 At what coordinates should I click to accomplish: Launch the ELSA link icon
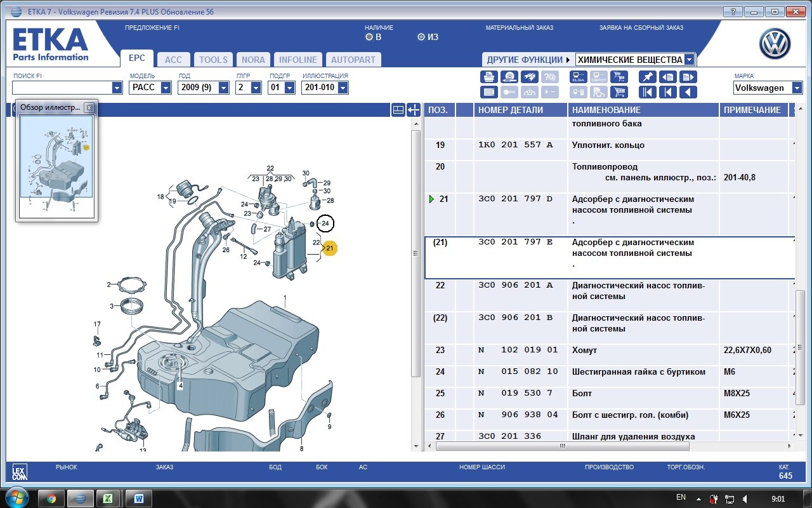point(579,77)
